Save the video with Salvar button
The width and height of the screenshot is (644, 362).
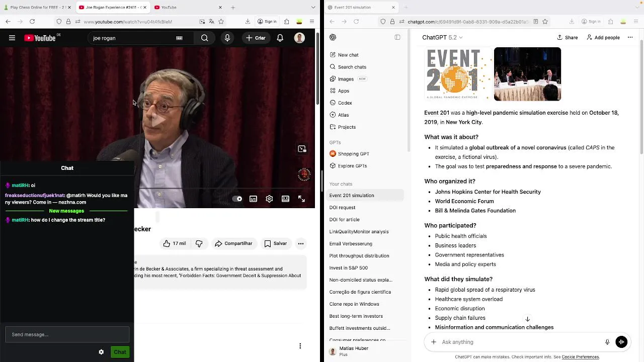[276, 243]
